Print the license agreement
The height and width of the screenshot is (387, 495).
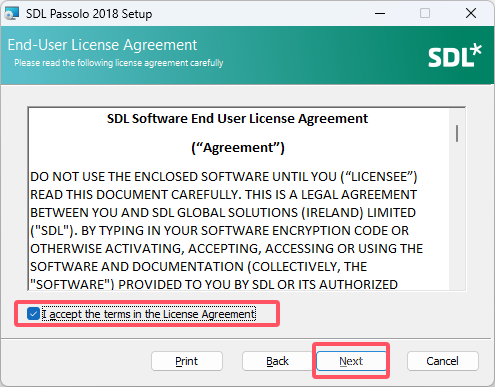pos(187,361)
